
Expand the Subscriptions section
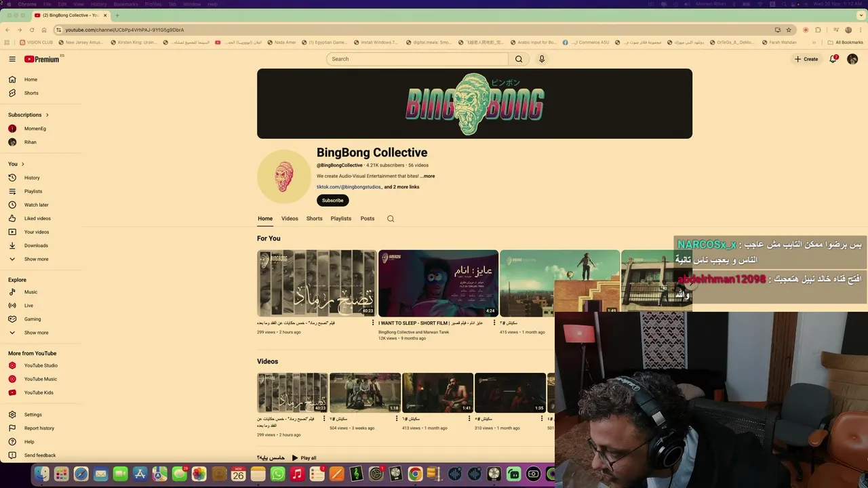click(28, 115)
